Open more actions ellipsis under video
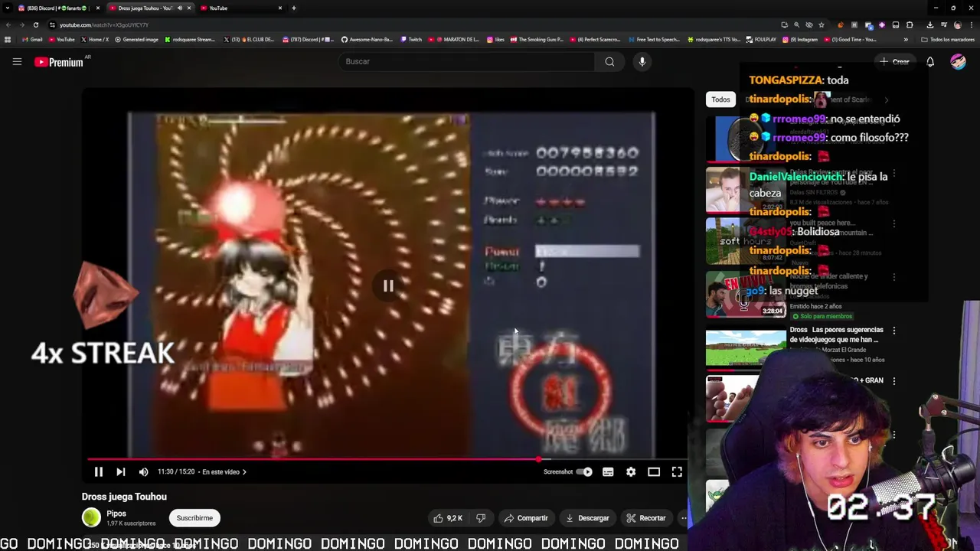The height and width of the screenshot is (551, 980). pos(684,518)
